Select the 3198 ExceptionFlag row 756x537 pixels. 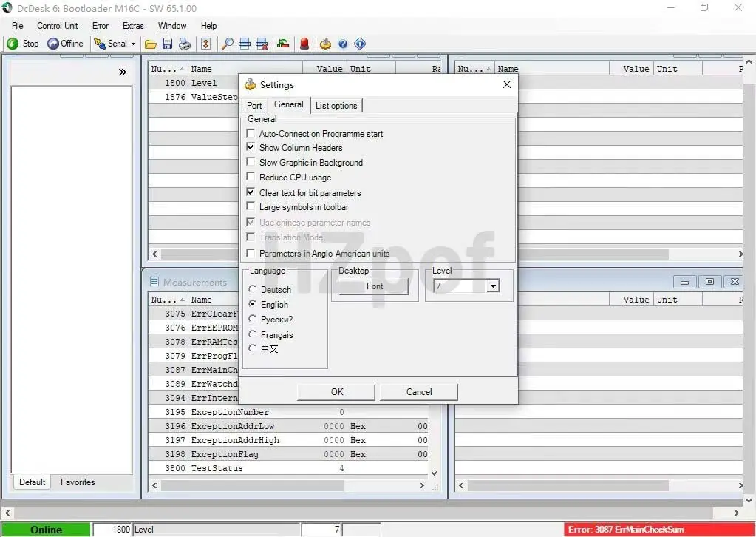click(287, 454)
